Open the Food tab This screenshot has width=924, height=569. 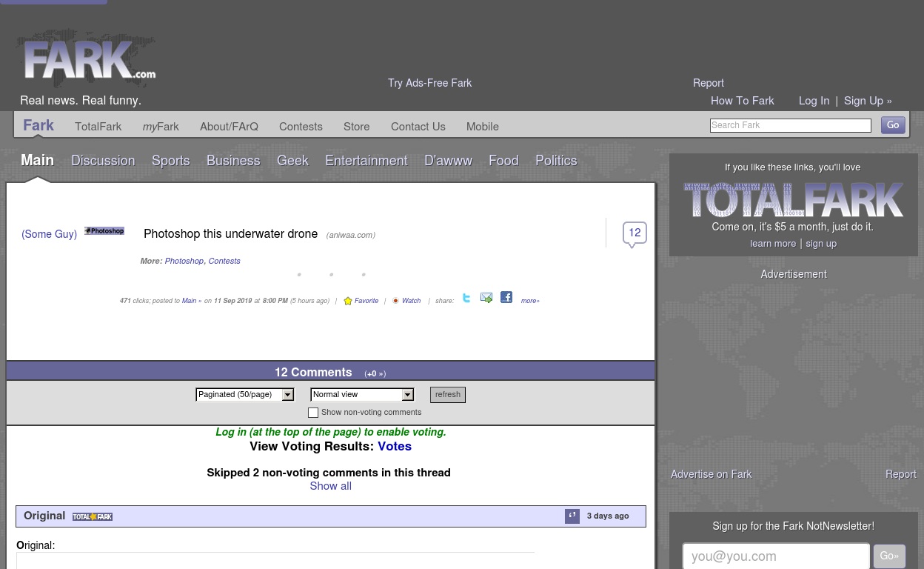click(504, 161)
